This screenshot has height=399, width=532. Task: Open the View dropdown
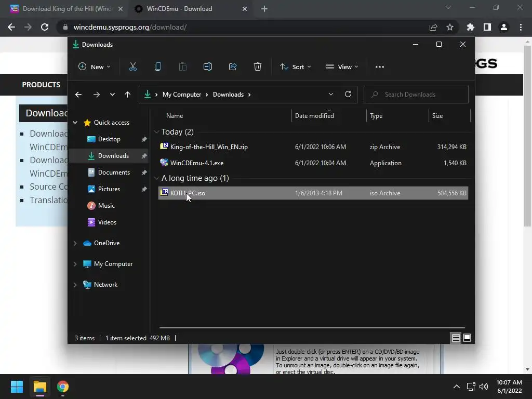coord(342,67)
